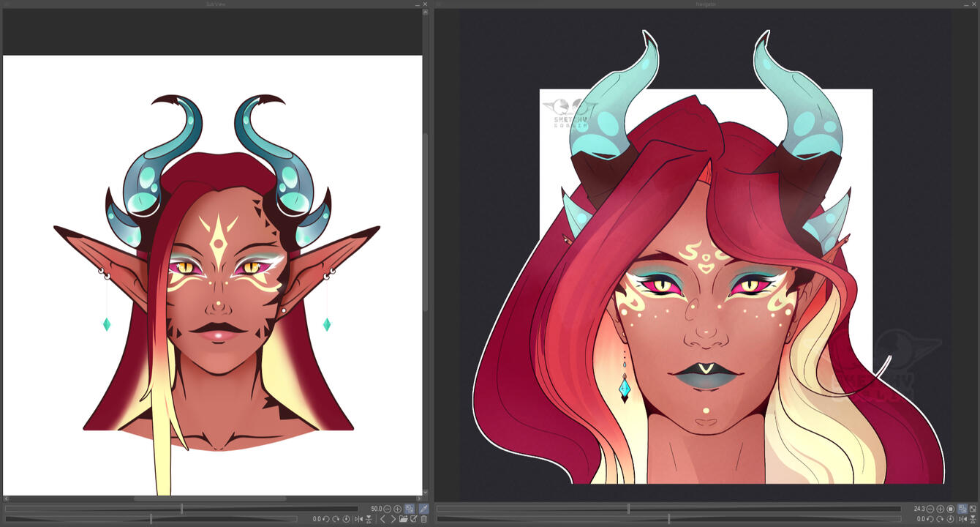The height and width of the screenshot is (527, 980).
Task: Click the Navigator 100% zoom button
Action: click(x=951, y=509)
